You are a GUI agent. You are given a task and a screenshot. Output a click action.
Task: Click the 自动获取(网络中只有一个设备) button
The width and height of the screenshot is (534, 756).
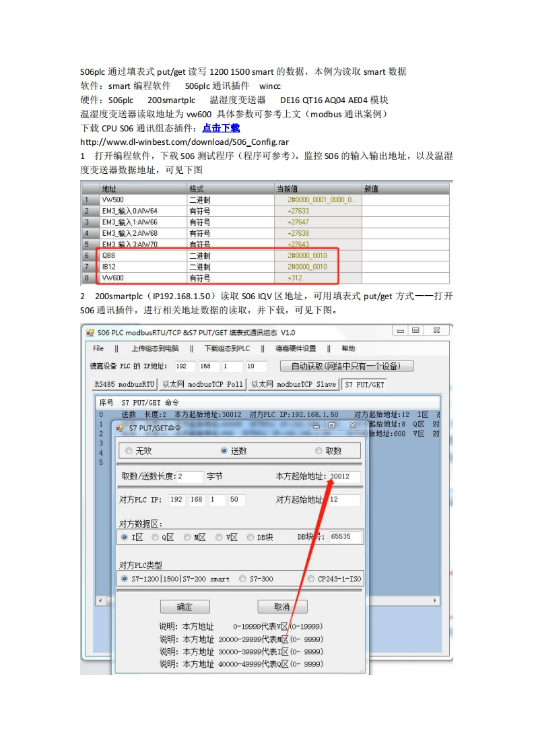(347, 366)
